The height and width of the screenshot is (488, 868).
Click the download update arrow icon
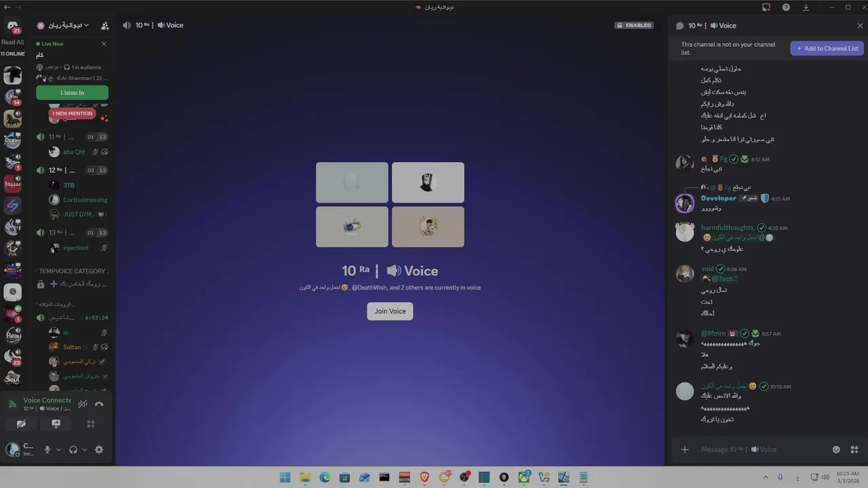tap(806, 7)
